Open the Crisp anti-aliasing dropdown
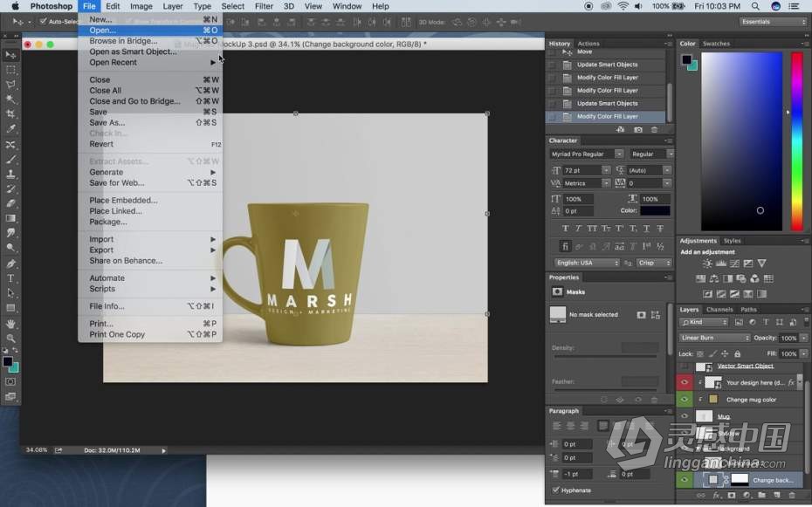Viewport: 812px width, 507px height. coord(654,263)
